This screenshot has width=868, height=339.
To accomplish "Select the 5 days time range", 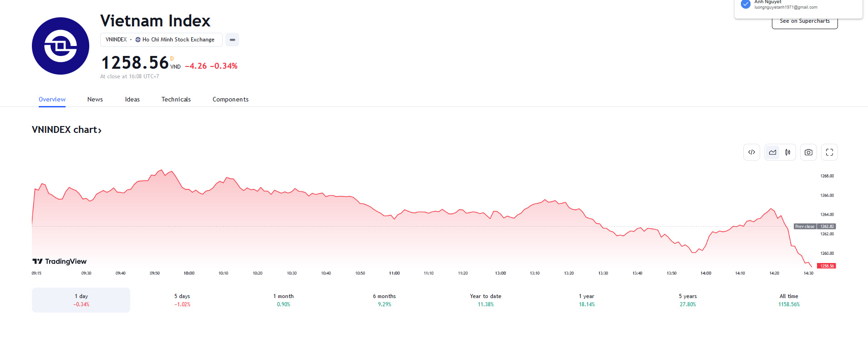I will pyautogui.click(x=182, y=300).
